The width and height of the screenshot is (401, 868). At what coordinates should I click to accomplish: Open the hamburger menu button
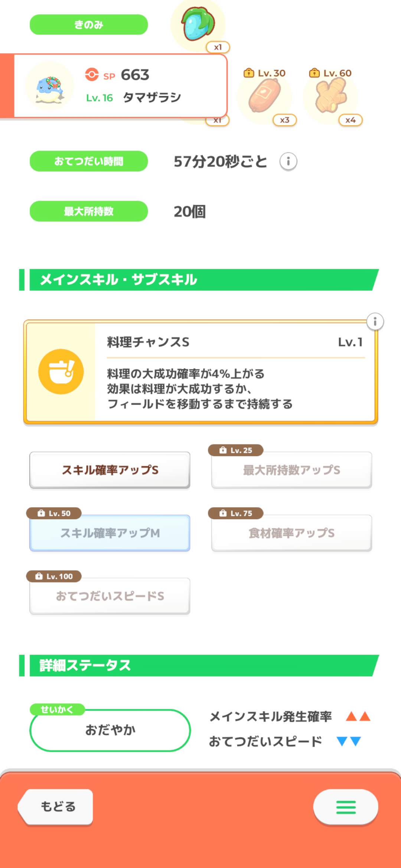point(346,807)
